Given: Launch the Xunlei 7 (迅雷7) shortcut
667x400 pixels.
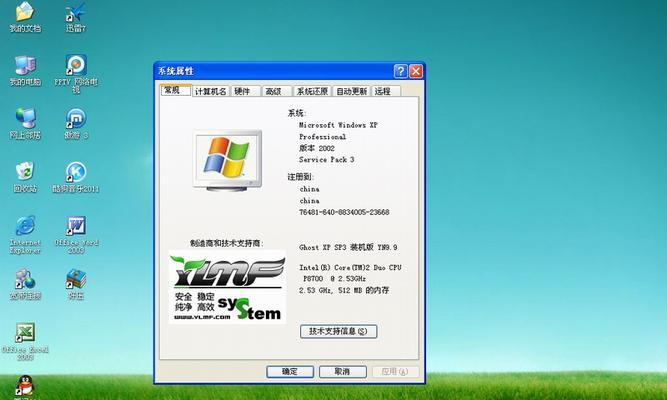Looking at the screenshot, I should pyautogui.click(x=76, y=17).
